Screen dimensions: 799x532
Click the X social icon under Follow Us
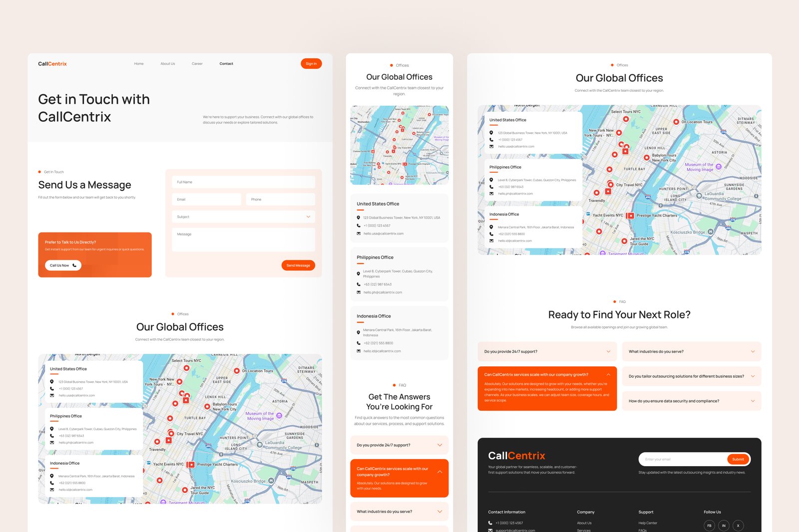click(x=738, y=525)
